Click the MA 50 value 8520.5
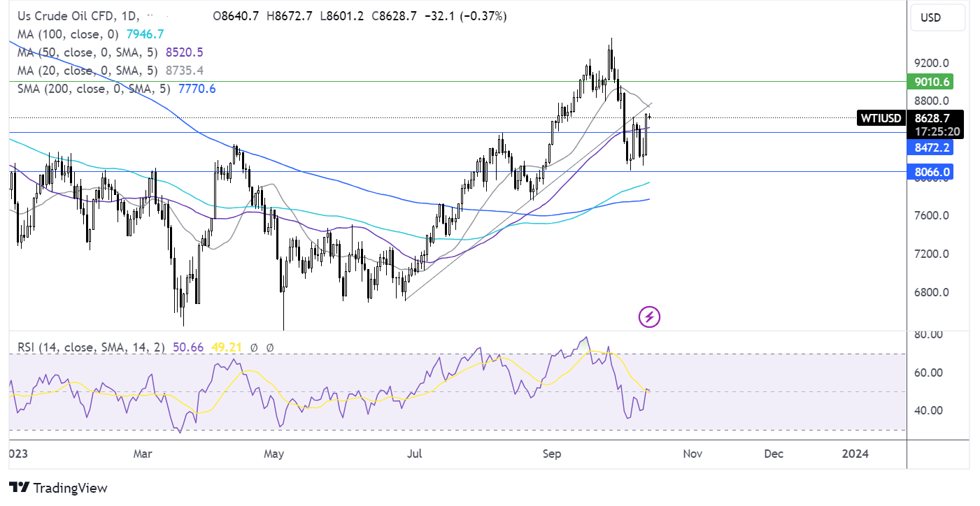 [185, 52]
